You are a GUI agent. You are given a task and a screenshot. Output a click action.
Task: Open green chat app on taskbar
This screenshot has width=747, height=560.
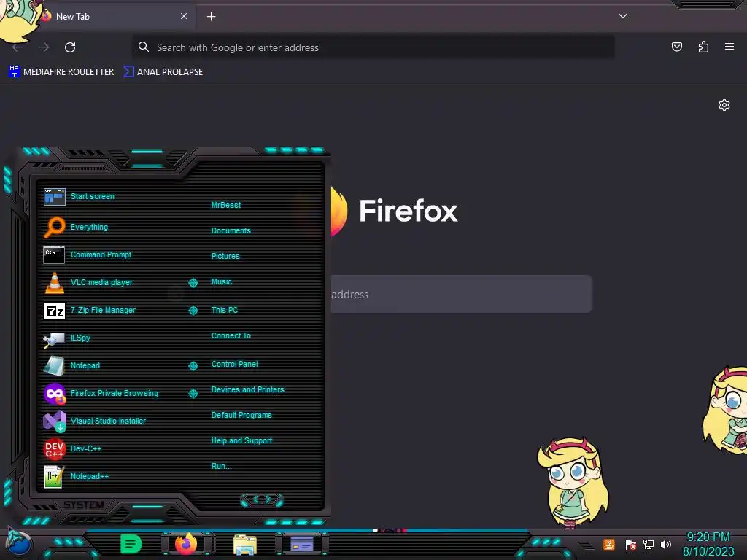pyautogui.click(x=131, y=544)
